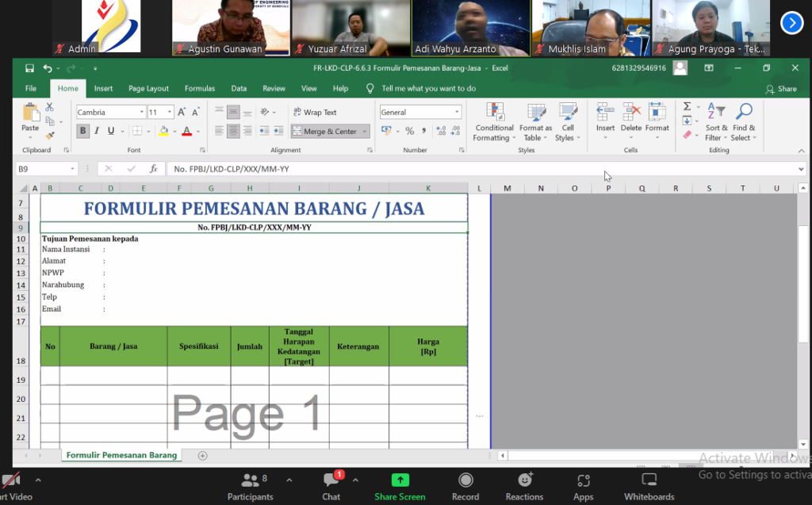812x505 pixels.
Task: Add a new sheet with plus button
Action: [x=202, y=456]
